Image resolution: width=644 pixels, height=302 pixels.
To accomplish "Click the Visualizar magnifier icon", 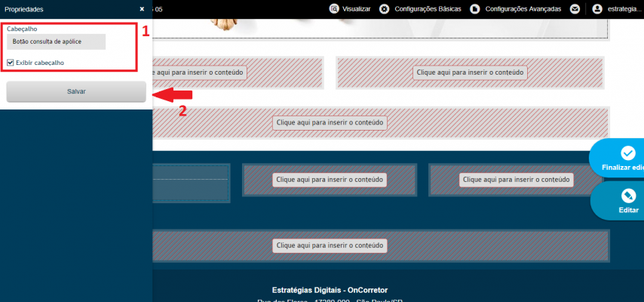I will pyautogui.click(x=334, y=8).
